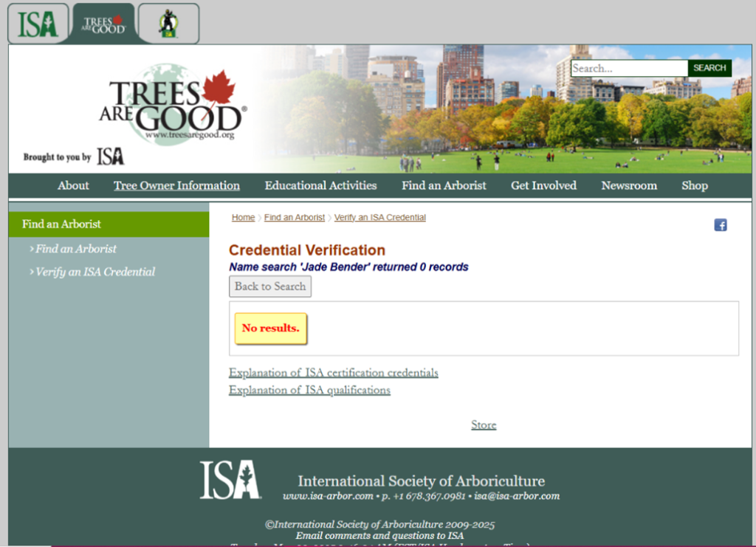
Task: Go to the Find an Arborist breadcrumb
Action: 294,217
